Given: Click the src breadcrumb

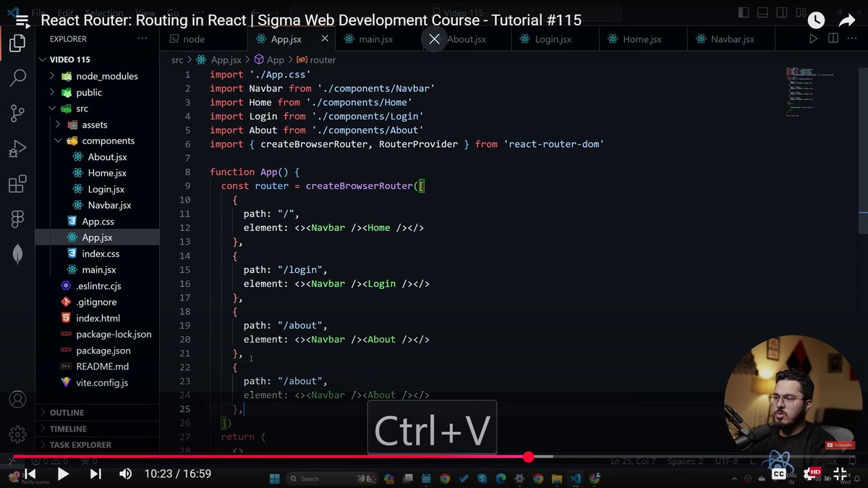Looking at the screenshot, I should [177, 60].
